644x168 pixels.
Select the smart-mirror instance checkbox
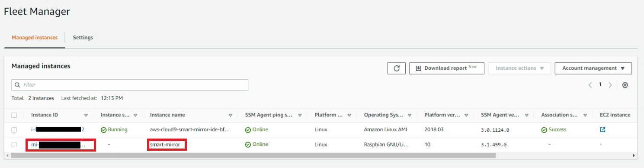point(14,144)
